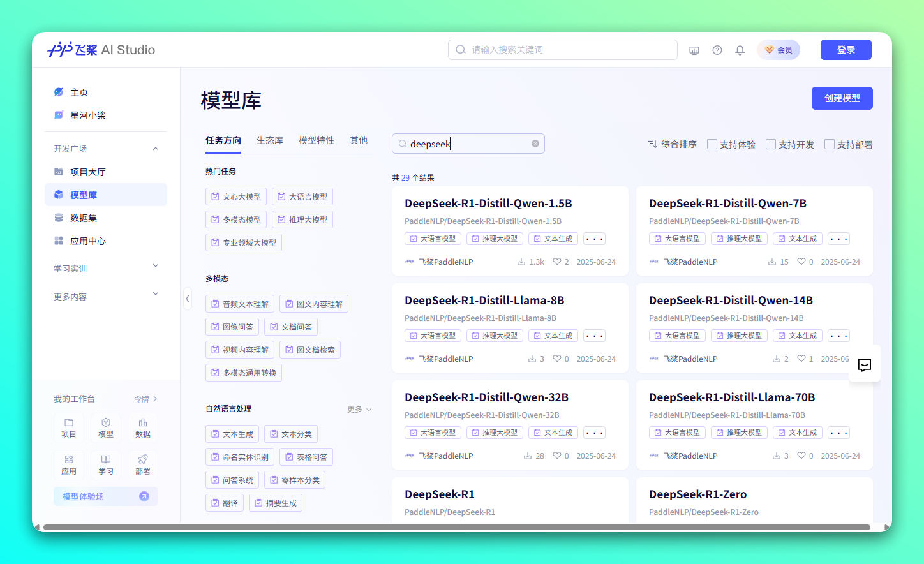
Task: Click like heart on DeepSeek-R1-Distill-Qwen-1.5B
Action: [x=557, y=262]
